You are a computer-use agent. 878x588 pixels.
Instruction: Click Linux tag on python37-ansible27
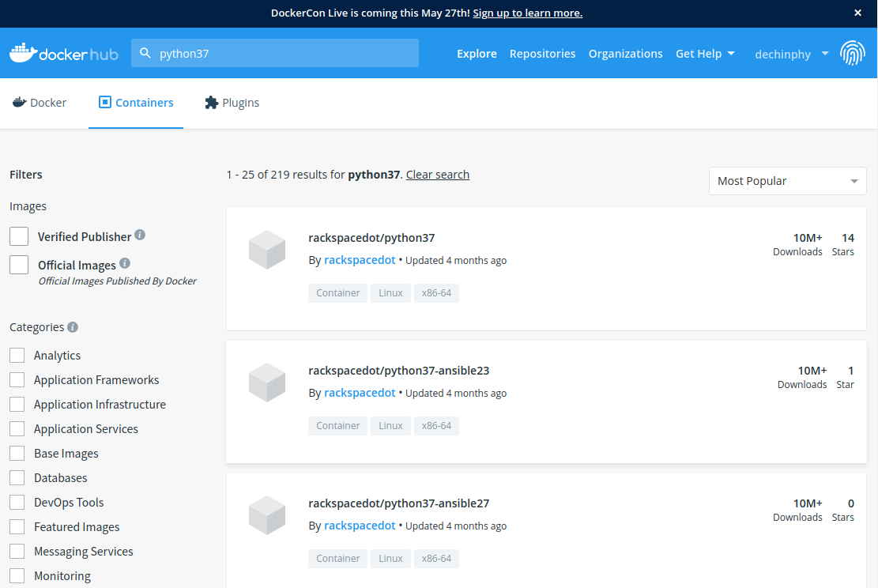pos(390,558)
